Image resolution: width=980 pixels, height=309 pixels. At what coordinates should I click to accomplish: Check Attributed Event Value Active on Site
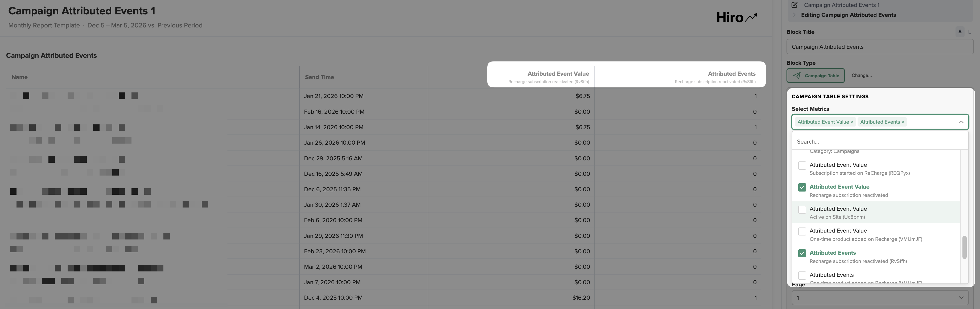coord(802,209)
